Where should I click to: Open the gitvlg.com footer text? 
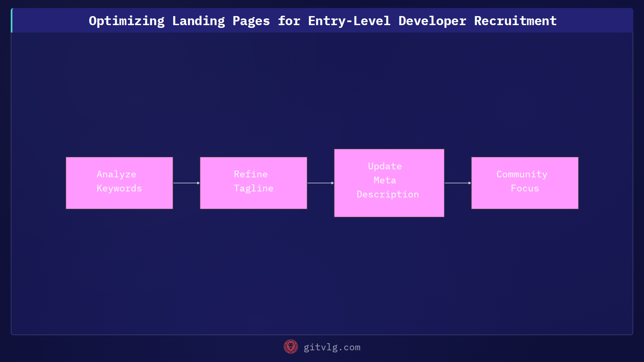332,347
